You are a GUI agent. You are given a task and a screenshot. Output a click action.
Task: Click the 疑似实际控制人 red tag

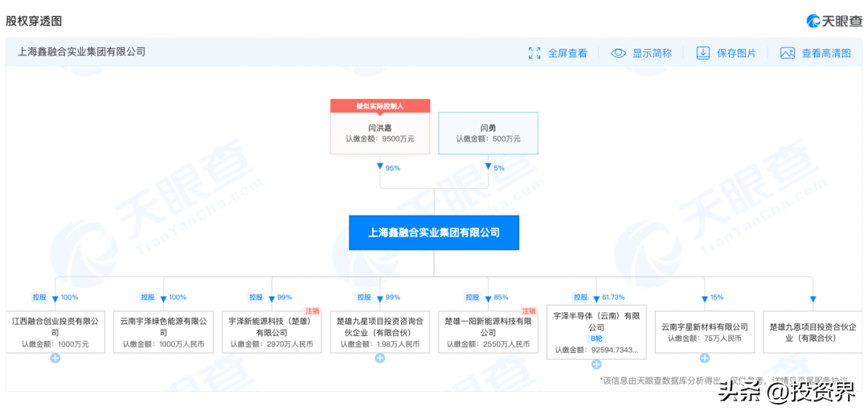(379, 105)
